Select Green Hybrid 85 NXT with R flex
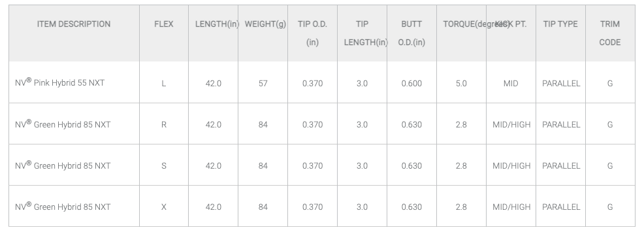 [x=322, y=124]
